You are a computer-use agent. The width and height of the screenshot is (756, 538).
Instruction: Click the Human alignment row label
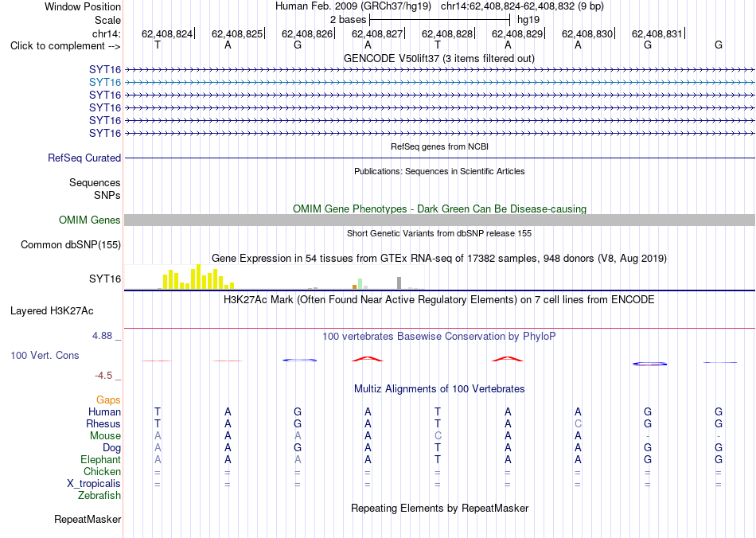pos(104,412)
